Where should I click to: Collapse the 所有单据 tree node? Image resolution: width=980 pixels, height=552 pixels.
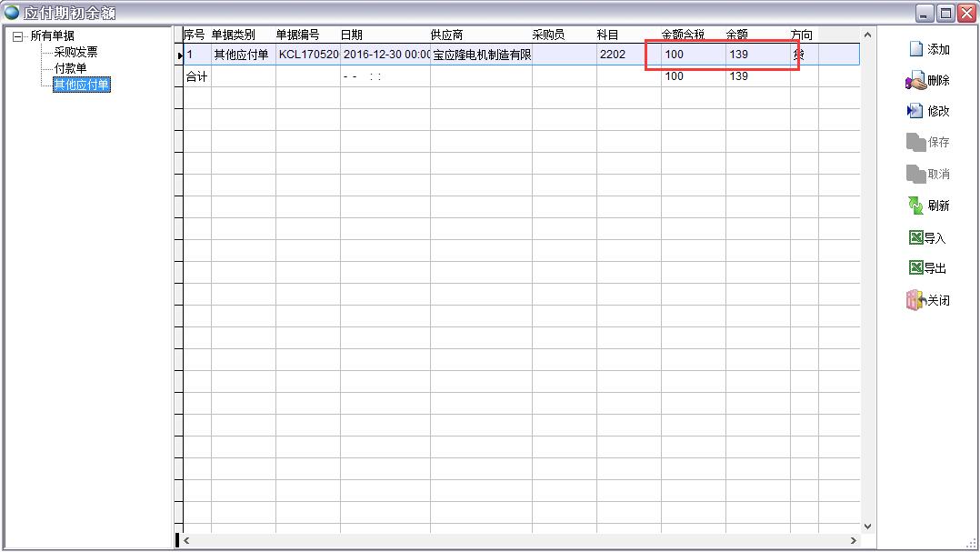pos(17,36)
